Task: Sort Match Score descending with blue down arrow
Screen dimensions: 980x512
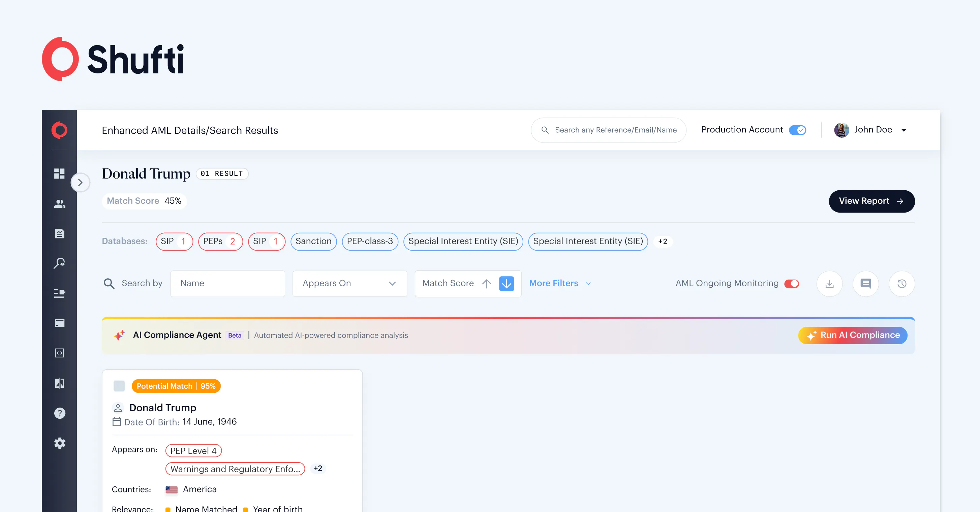Action: 507,283
